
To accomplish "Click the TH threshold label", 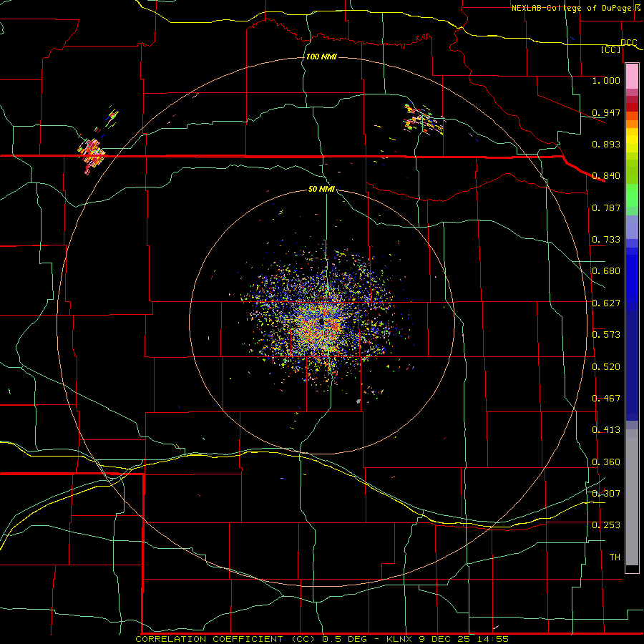I will tap(615, 557).
